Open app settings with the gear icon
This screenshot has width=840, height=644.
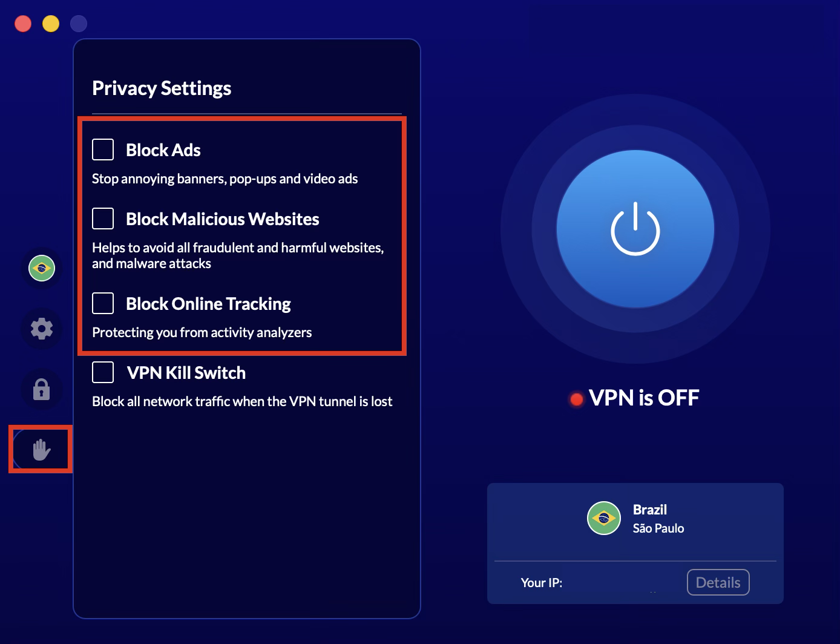pos(41,329)
